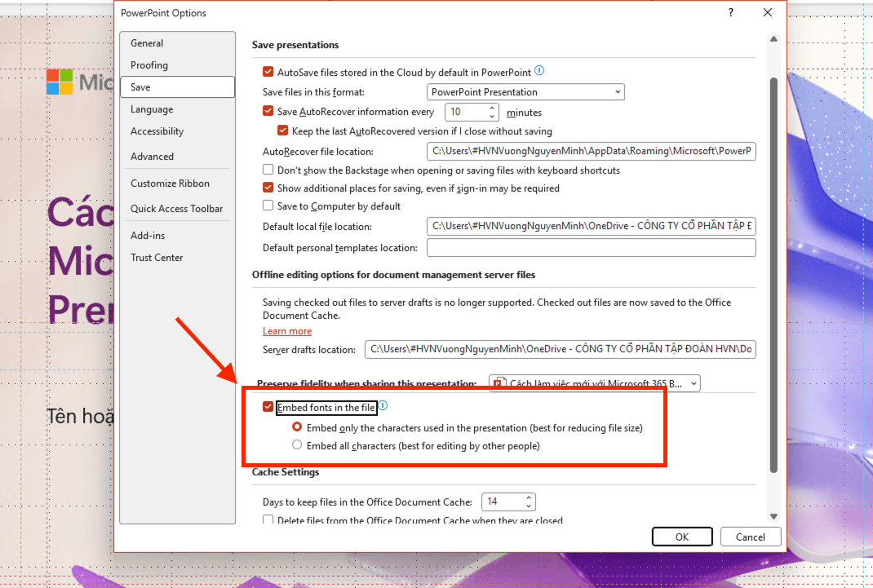
Task: Click the scrollbar up arrow
Action: click(773, 39)
